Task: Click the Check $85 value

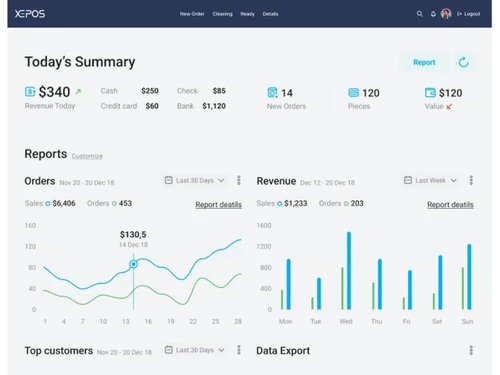Action: click(x=219, y=91)
